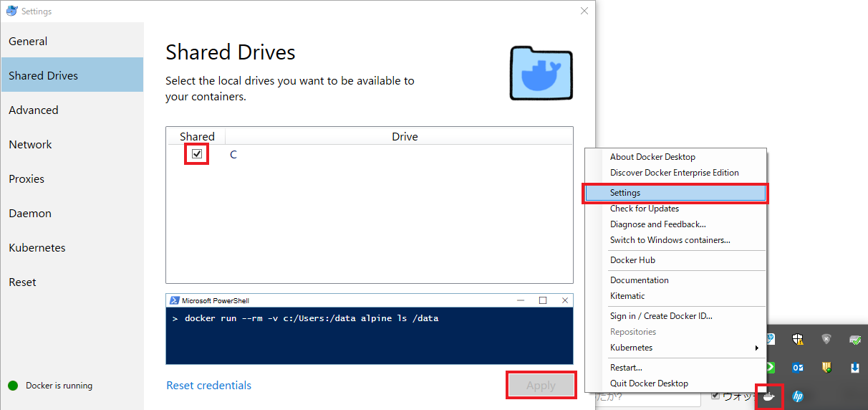The image size is (868, 410).
Task: Open the Kubernetes sidebar tab
Action: click(x=72, y=248)
